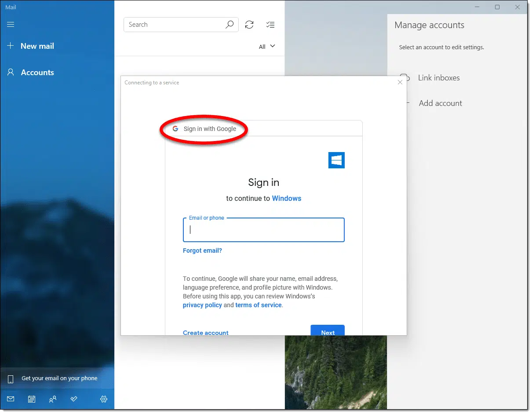Open the To Do checkmark icon
The image size is (532, 414).
click(x=74, y=399)
